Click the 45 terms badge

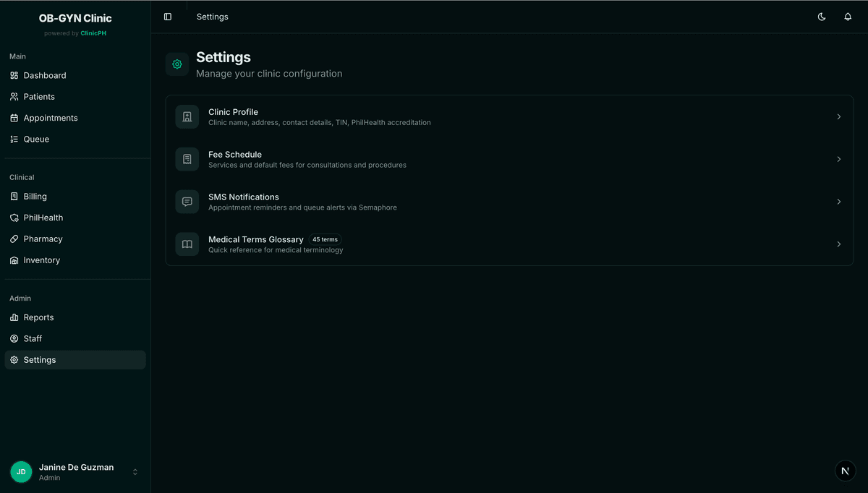[x=325, y=239]
